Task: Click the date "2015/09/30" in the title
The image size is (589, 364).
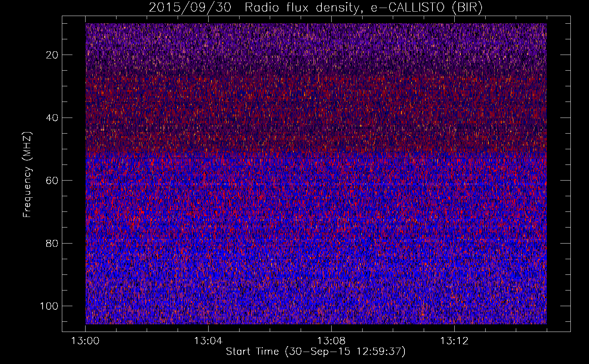Action: (x=190, y=8)
